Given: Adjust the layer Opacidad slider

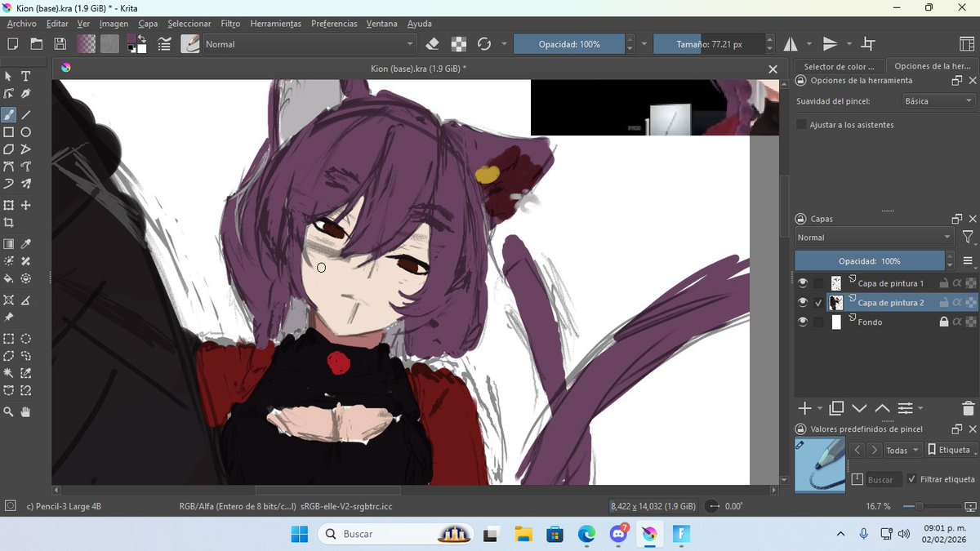Looking at the screenshot, I should coord(872,260).
